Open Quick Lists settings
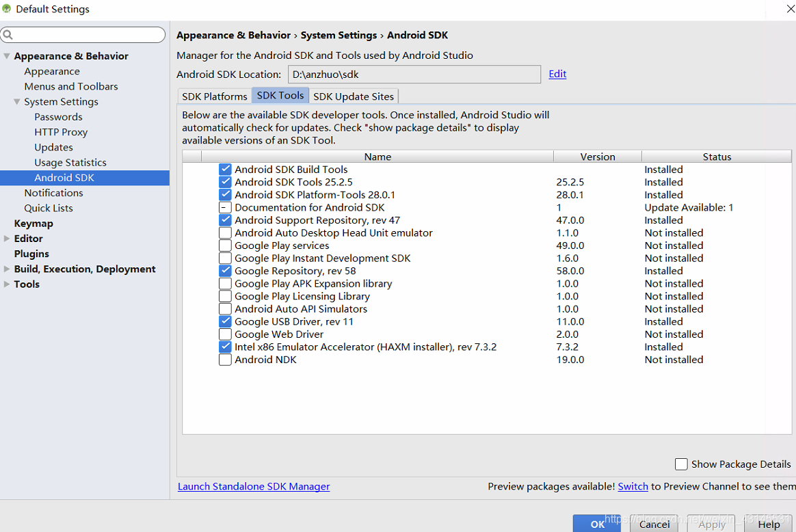 click(x=49, y=208)
